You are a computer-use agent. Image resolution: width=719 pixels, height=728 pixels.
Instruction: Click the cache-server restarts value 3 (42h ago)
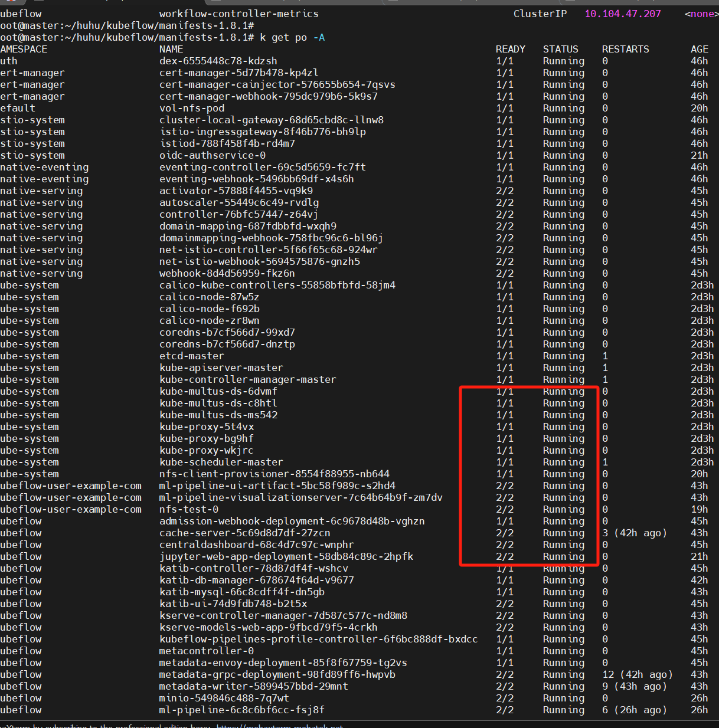[x=635, y=533]
